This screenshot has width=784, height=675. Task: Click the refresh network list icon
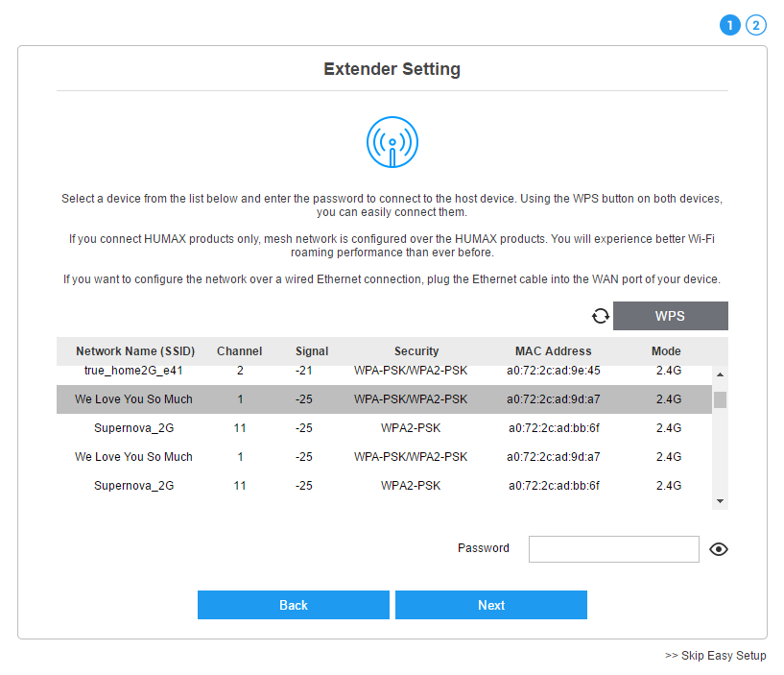(x=601, y=316)
